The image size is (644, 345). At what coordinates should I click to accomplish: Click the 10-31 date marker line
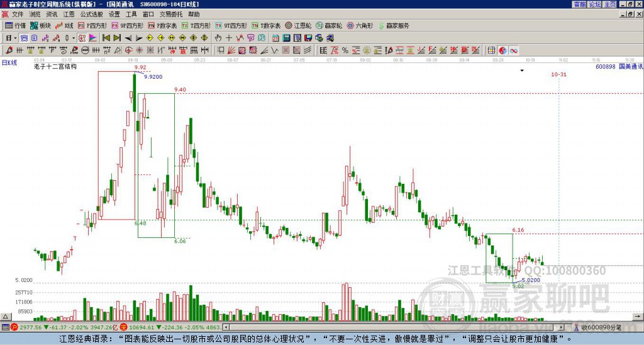point(558,74)
